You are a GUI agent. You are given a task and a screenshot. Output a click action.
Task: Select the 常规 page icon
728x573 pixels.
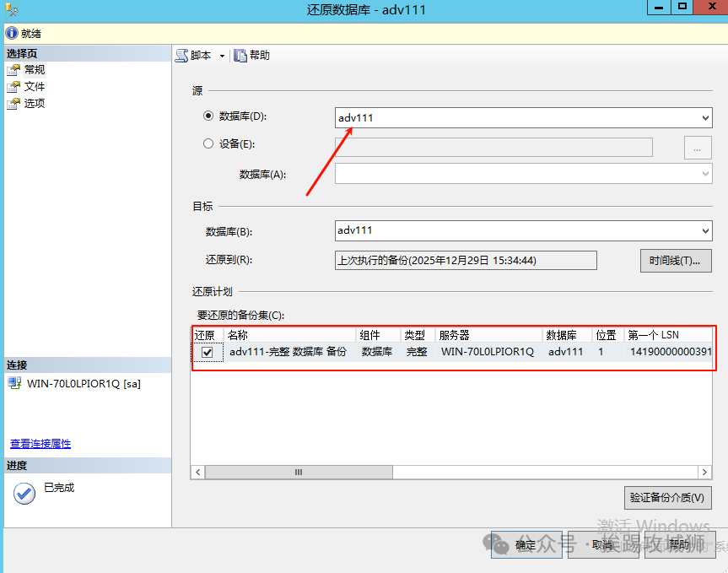(x=13, y=70)
